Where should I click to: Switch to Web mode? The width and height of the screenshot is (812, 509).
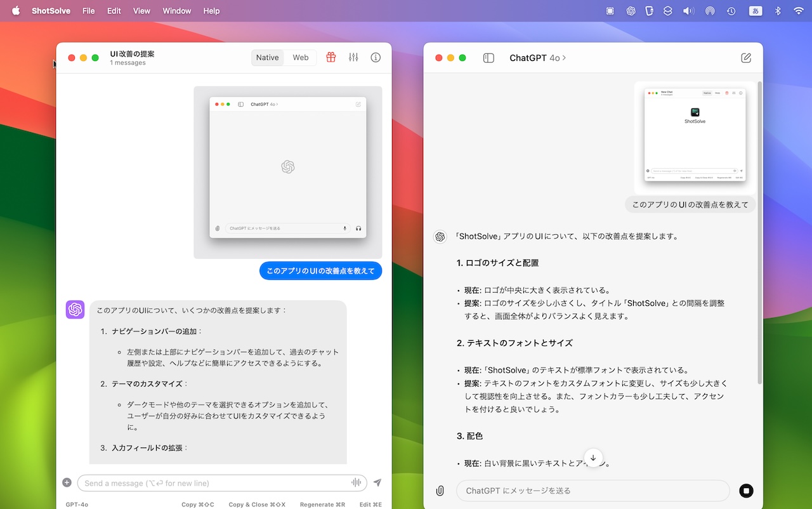pyautogui.click(x=301, y=57)
